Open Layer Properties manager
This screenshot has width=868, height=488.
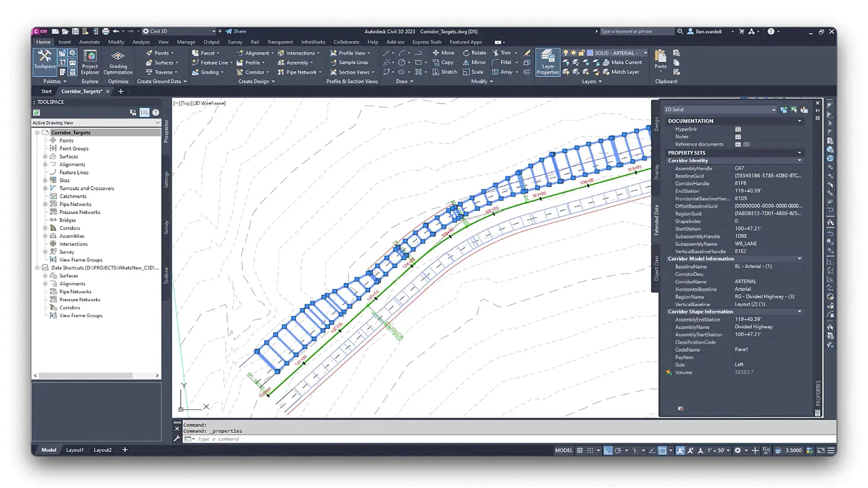point(547,62)
